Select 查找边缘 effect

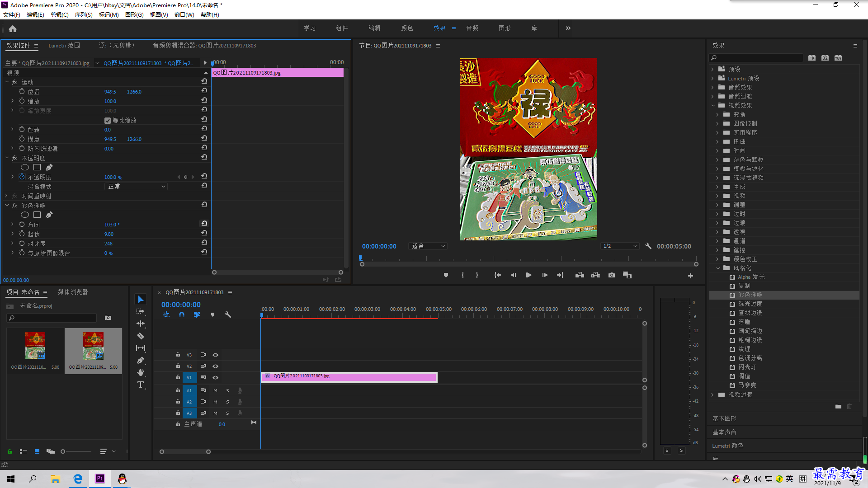pos(750,313)
